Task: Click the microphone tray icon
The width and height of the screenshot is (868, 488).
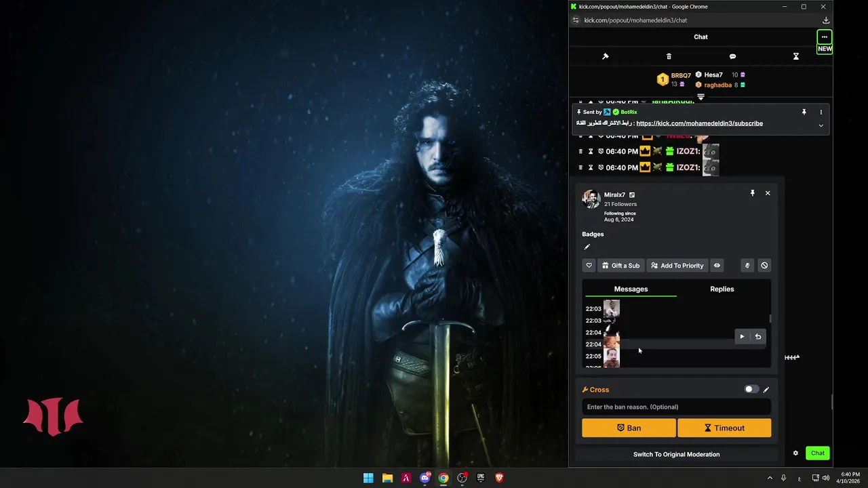Action: click(784, 478)
